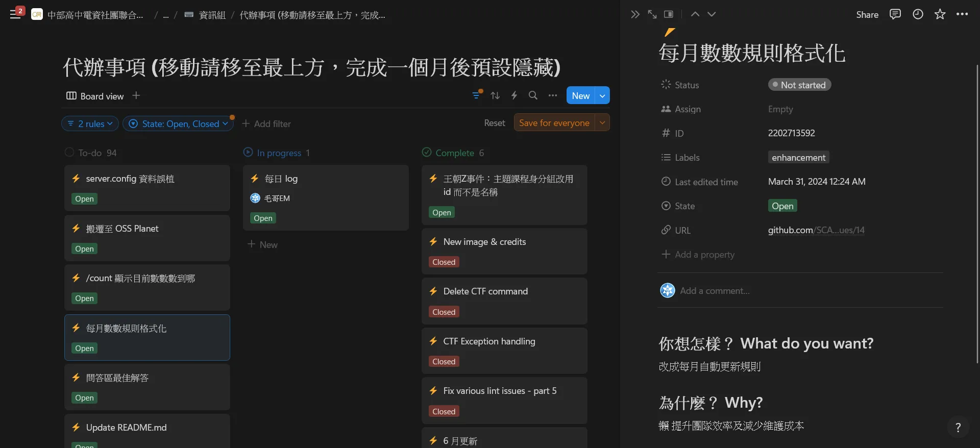Go to previous page with up chevron
Screen dimensions: 980x448
[695, 14]
